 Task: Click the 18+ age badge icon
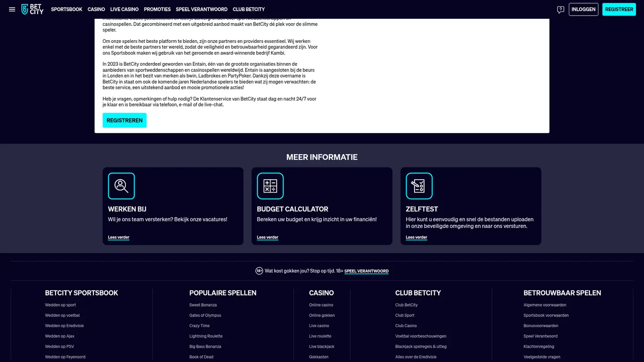(x=259, y=271)
